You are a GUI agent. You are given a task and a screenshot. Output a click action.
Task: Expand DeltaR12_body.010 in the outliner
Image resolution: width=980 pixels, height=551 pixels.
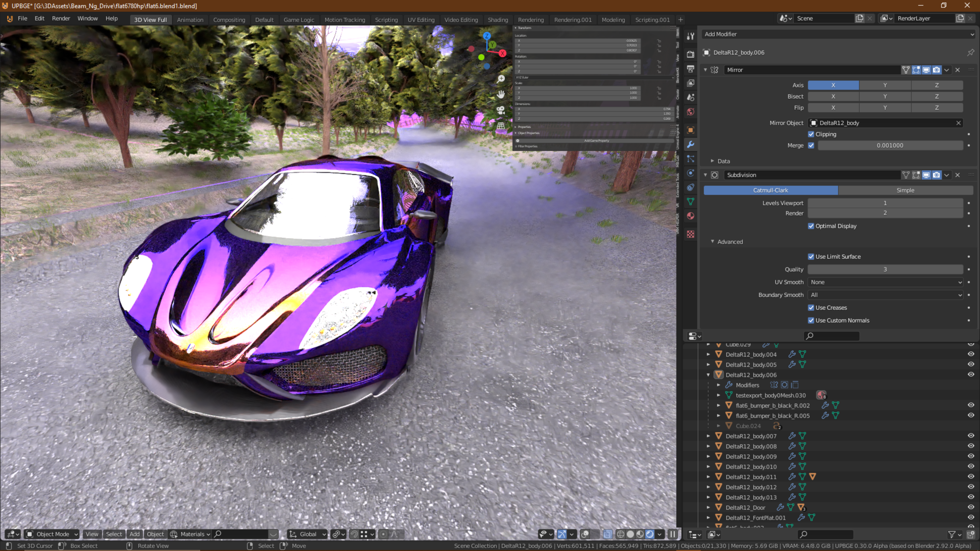tap(708, 467)
